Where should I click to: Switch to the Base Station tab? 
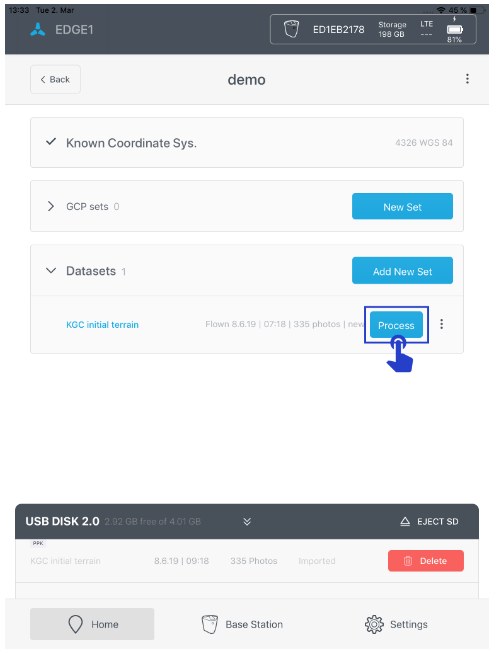tap(242, 624)
